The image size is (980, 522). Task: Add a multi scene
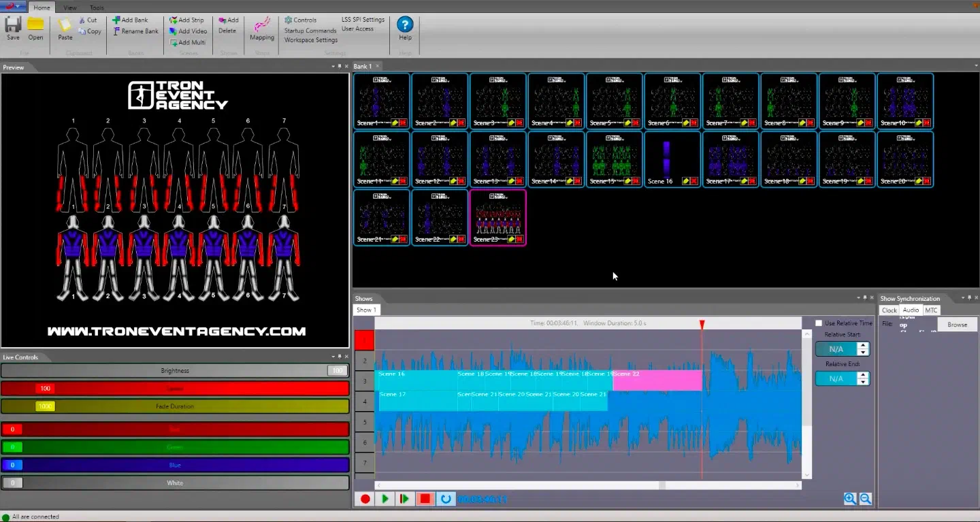pyautogui.click(x=187, y=42)
